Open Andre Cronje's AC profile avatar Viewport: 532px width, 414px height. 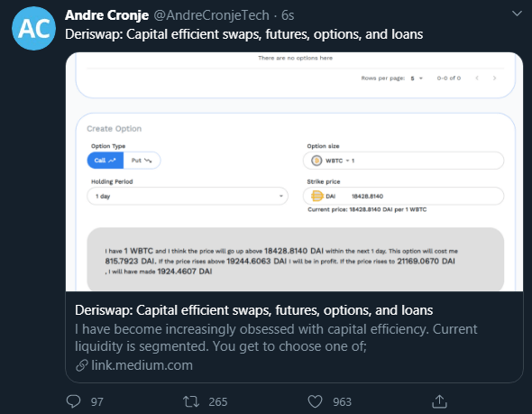pyautogui.click(x=33, y=29)
